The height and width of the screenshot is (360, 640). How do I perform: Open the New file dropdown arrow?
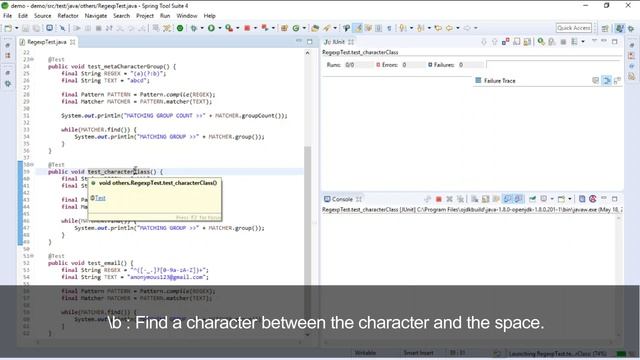click(x=17, y=28)
